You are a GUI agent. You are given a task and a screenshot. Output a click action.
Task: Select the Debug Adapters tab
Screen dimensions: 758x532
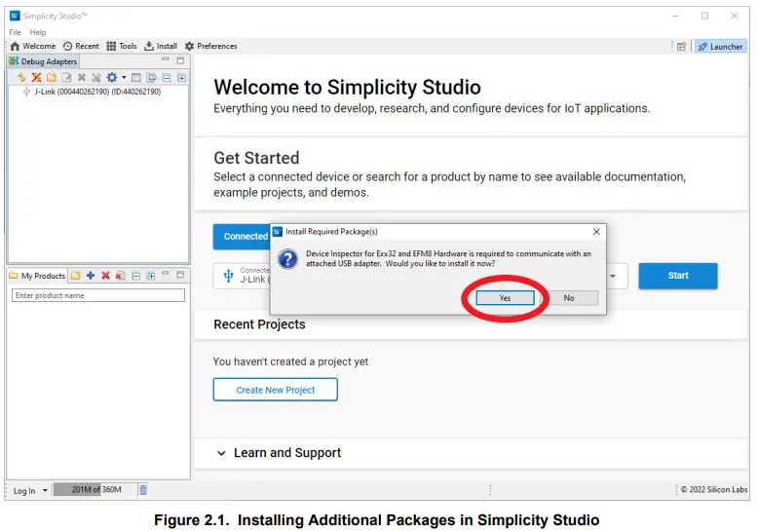pos(43,61)
